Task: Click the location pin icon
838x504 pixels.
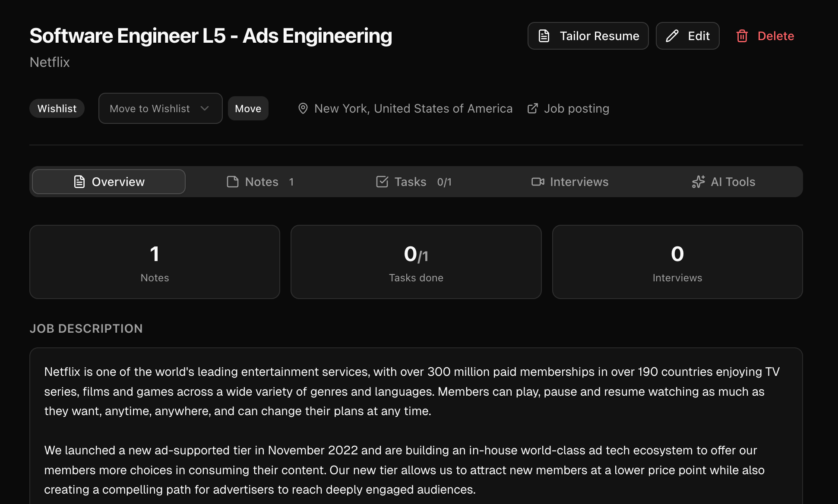Action: pyautogui.click(x=303, y=108)
